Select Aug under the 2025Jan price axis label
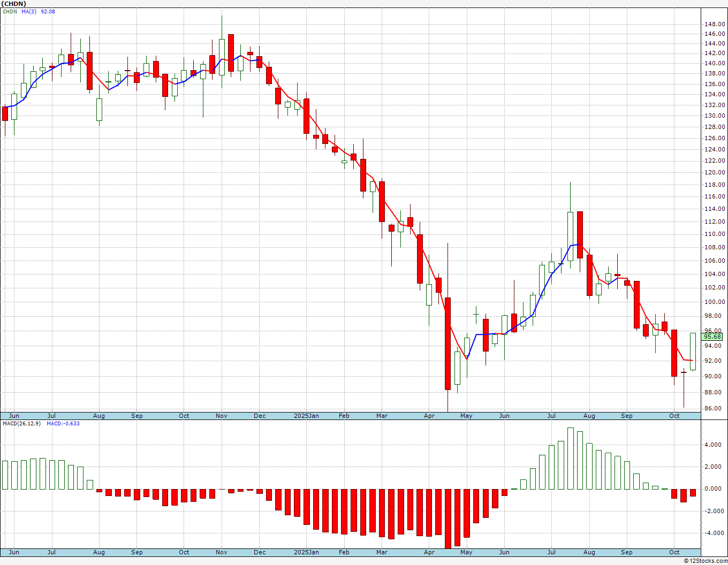728x565 pixels. (589, 416)
